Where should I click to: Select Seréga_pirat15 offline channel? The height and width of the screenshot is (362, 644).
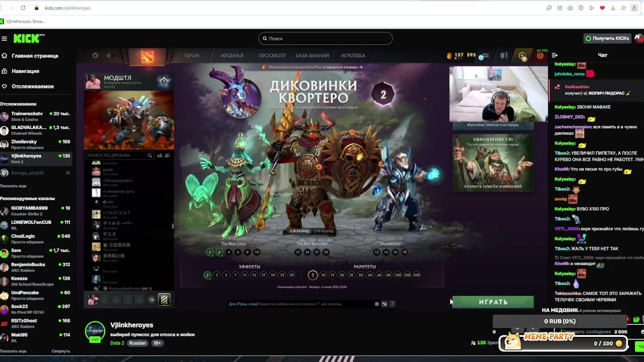tap(35, 173)
